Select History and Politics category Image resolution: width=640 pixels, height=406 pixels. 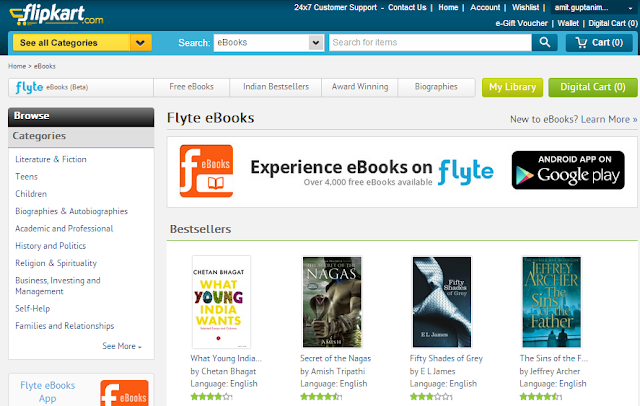pos(51,246)
